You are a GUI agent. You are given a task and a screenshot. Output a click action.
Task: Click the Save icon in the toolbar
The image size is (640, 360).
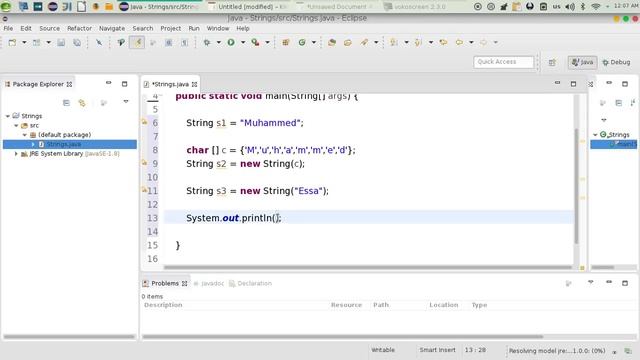(61, 42)
